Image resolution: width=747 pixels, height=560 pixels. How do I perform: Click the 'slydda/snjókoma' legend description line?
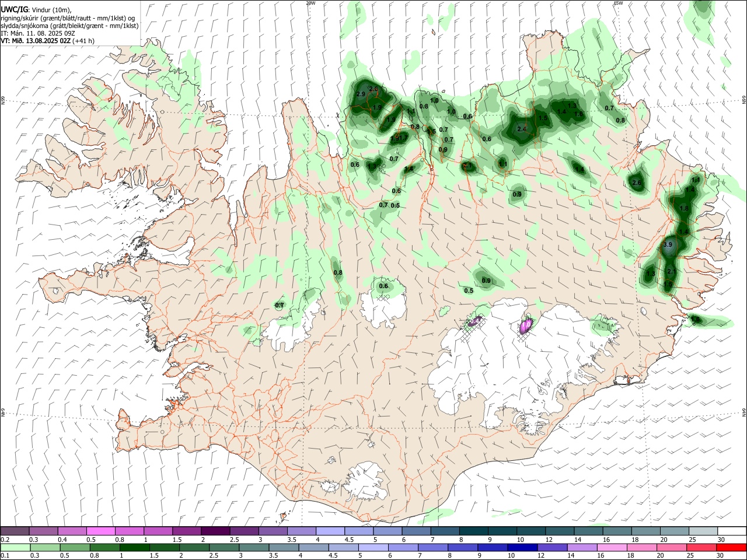click(69, 26)
